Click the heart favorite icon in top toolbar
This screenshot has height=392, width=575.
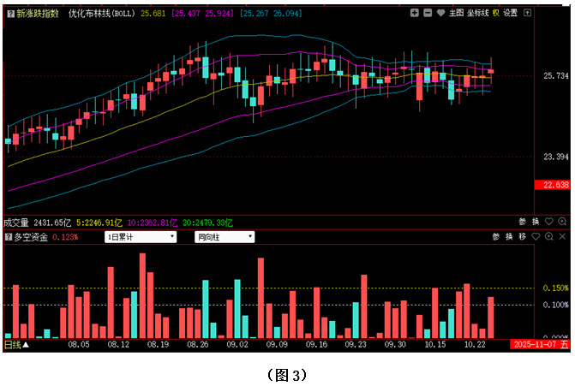click(x=440, y=13)
